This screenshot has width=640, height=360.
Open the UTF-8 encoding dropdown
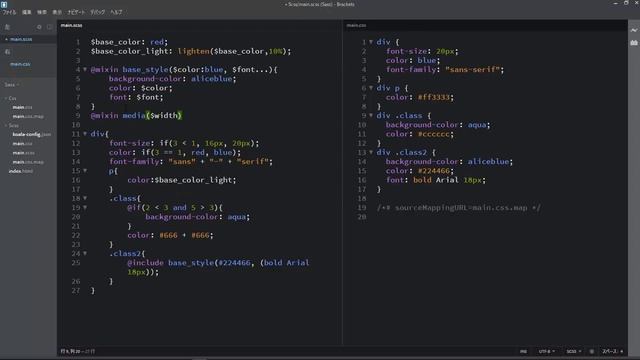point(547,351)
